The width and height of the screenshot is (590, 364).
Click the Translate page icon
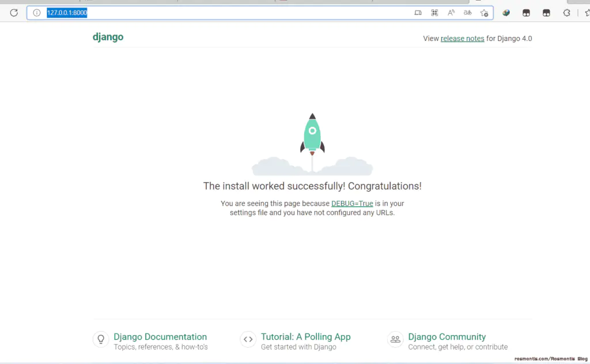467,13
